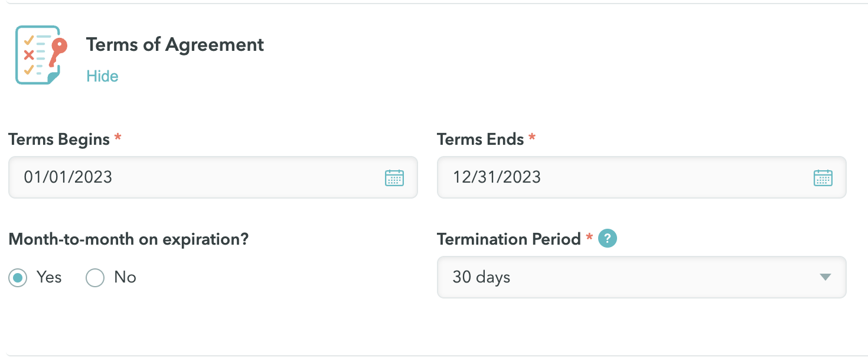Image resolution: width=868 pixels, height=357 pixels.
Task: Select No for month-to-month on expiration
Action: 95,277
